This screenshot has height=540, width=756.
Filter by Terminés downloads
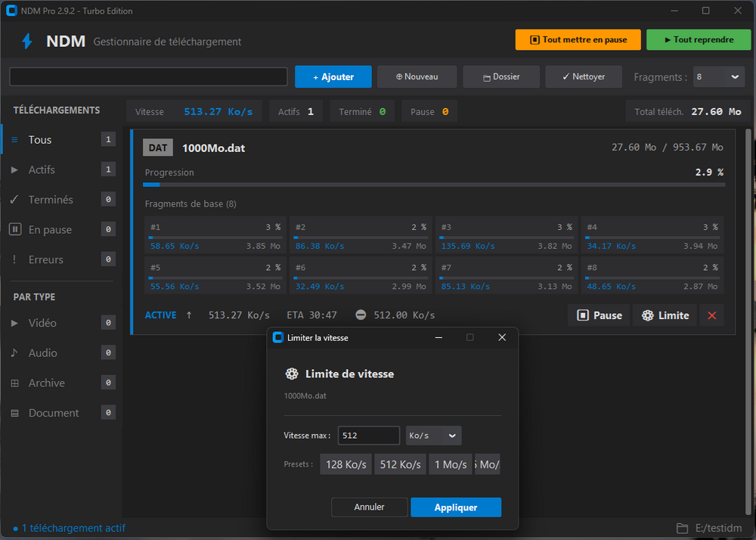tap(62, 199)
